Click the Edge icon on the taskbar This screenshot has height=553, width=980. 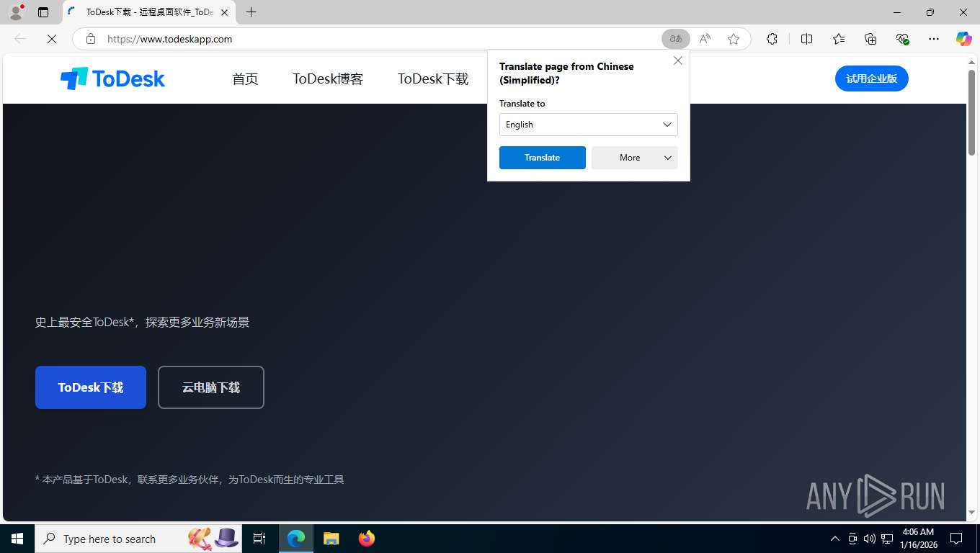296,539
